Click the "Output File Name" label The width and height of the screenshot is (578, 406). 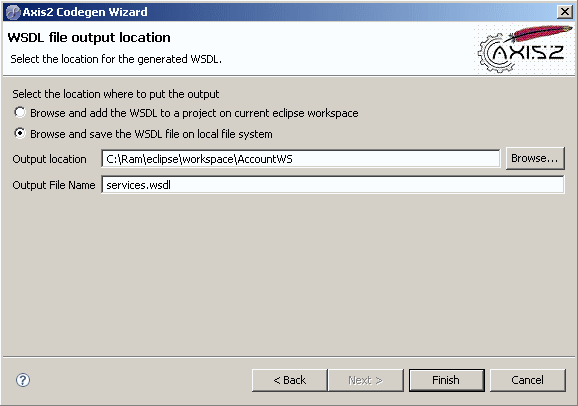point(54,185)
